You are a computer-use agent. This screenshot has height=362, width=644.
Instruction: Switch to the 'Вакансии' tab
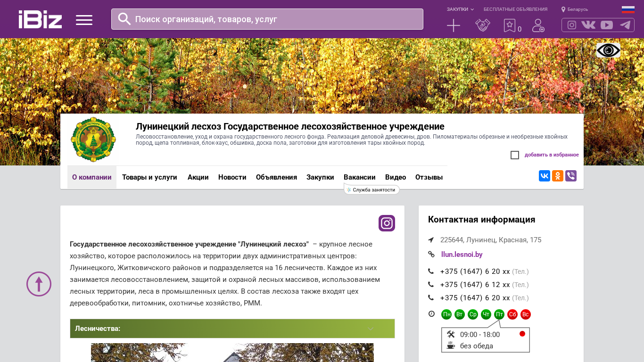point(359,177)
